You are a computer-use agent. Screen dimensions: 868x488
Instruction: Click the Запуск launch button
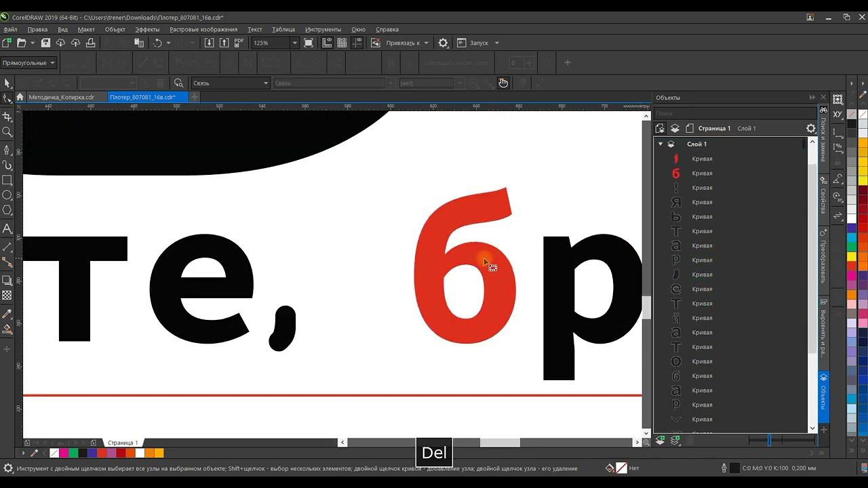pyautogui.click(x=479, y=43)
